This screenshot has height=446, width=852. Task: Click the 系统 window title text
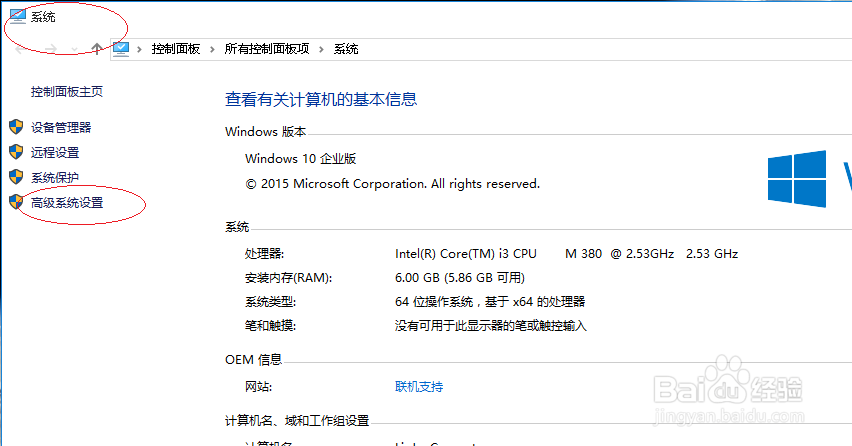[43, 17]
